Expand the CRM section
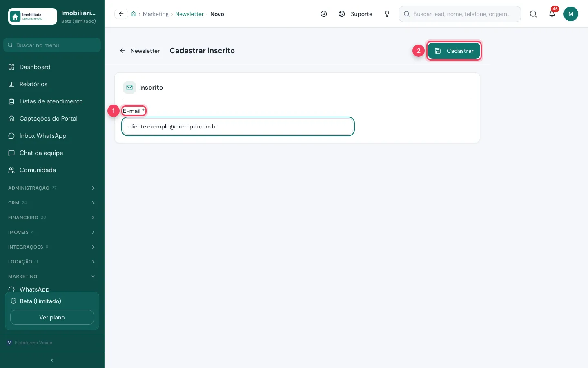Viewport: 588px width, 368px height. (x=52, y=203)
